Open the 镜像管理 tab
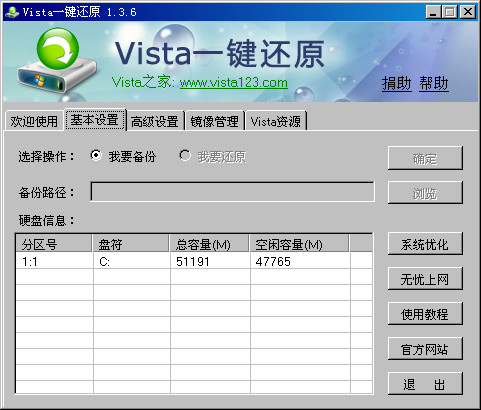The width and height of the screenshot is (481, 410). (x=215, y=121)
